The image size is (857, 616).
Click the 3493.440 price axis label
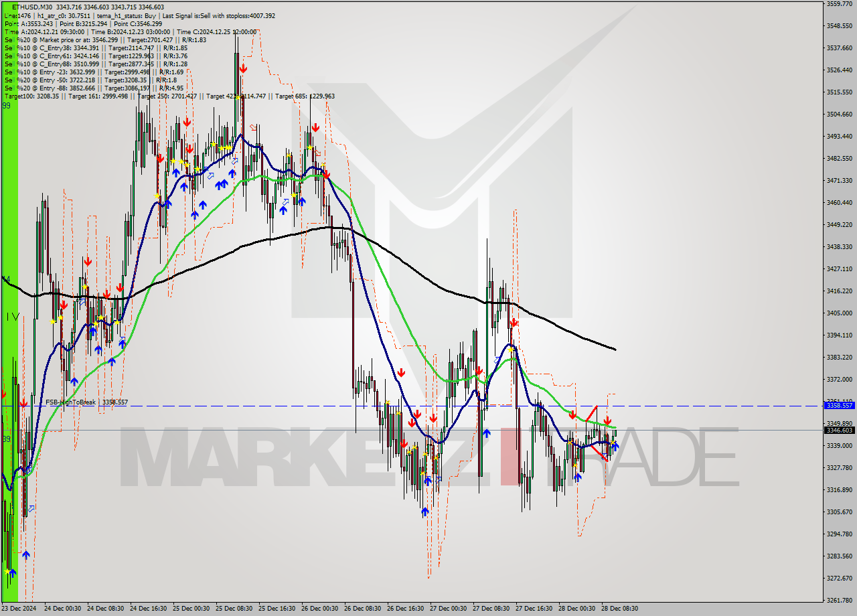(x=839, y=136)
